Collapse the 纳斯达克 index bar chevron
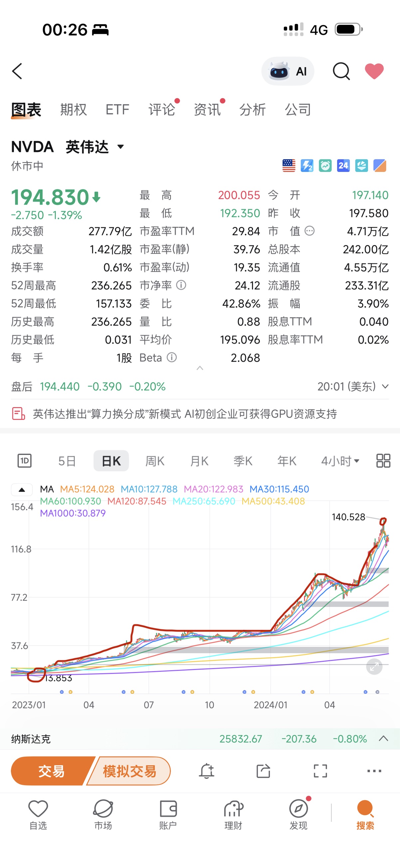Image resolution: width=400 pixels, height=868 pixels. tap(383, 739)
